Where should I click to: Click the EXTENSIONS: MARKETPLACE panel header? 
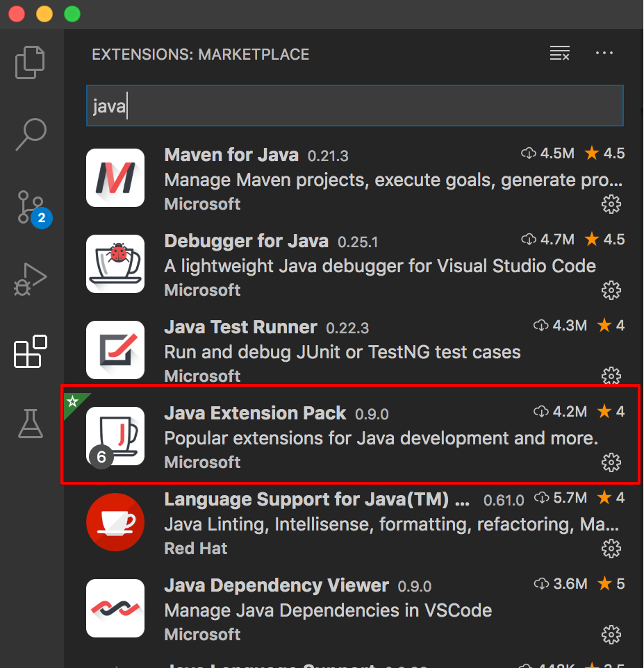point(200,55)
